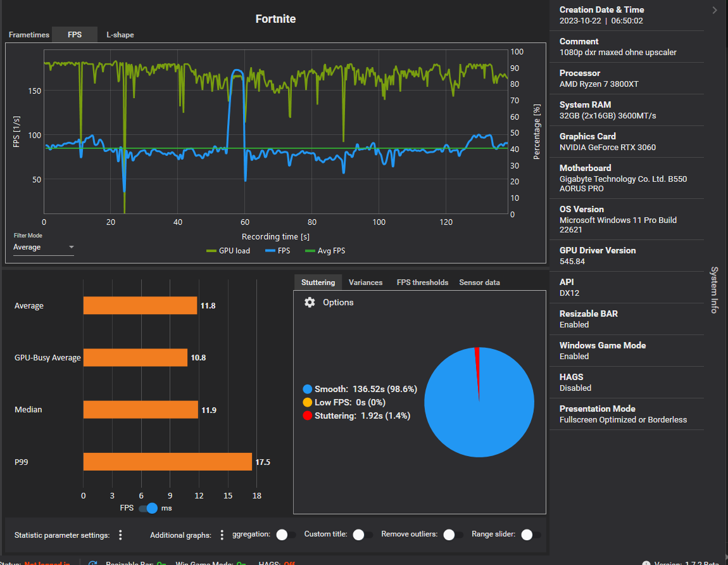The width and height of the screenshot is (728, 565).
Task: Click 'Stuttering: 1.92s (1.4%)' text
Action: (362, 416)
